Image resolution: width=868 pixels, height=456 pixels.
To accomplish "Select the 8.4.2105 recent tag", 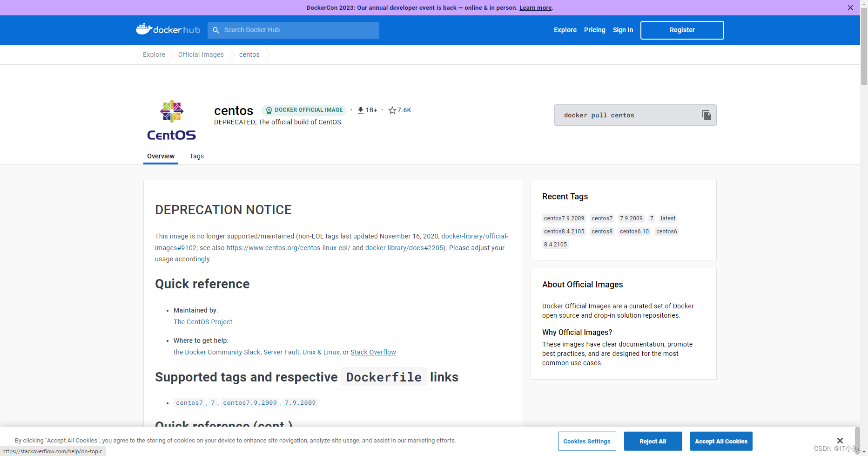I will pos(555,245).
